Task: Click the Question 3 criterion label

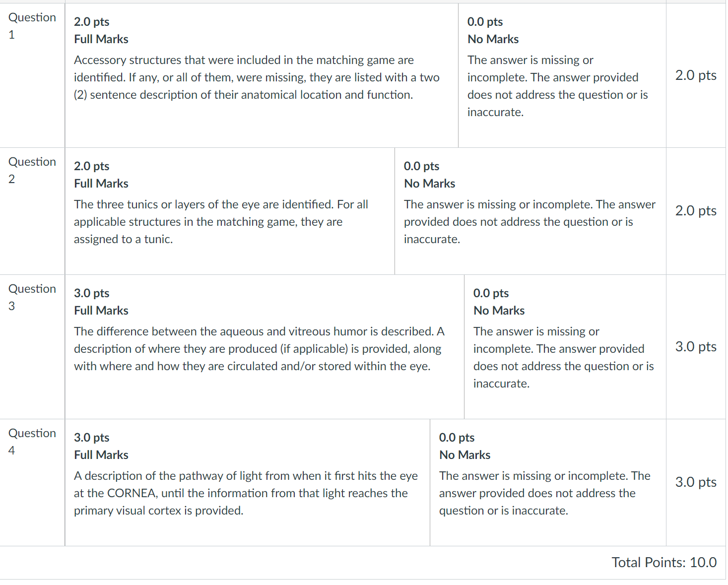Action: [x=32, y=297]
